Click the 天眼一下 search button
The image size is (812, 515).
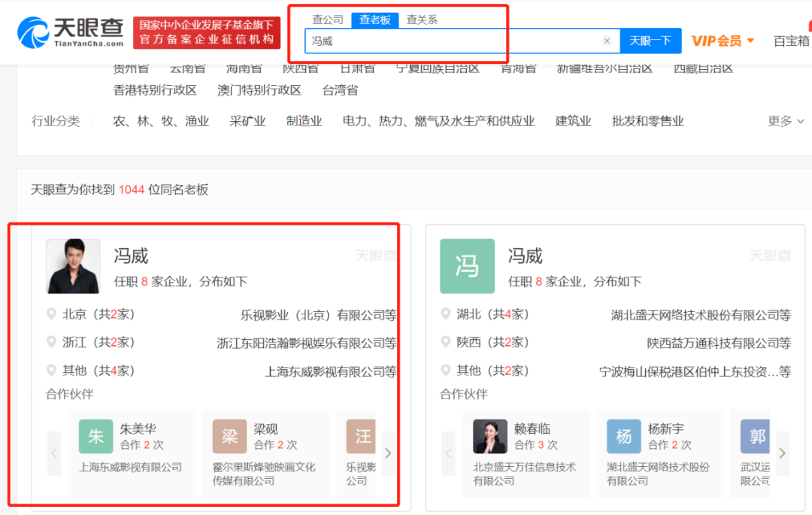[x=651, y=41]
